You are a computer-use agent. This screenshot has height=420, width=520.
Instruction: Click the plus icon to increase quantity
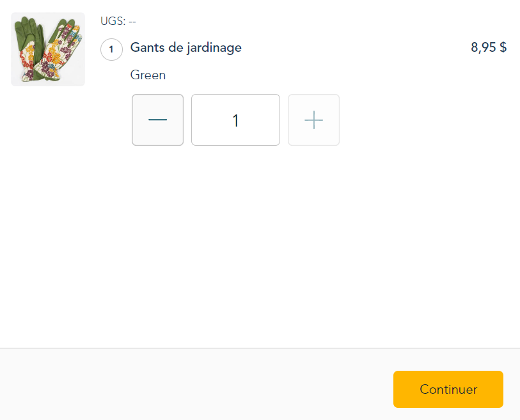point(313,120)
